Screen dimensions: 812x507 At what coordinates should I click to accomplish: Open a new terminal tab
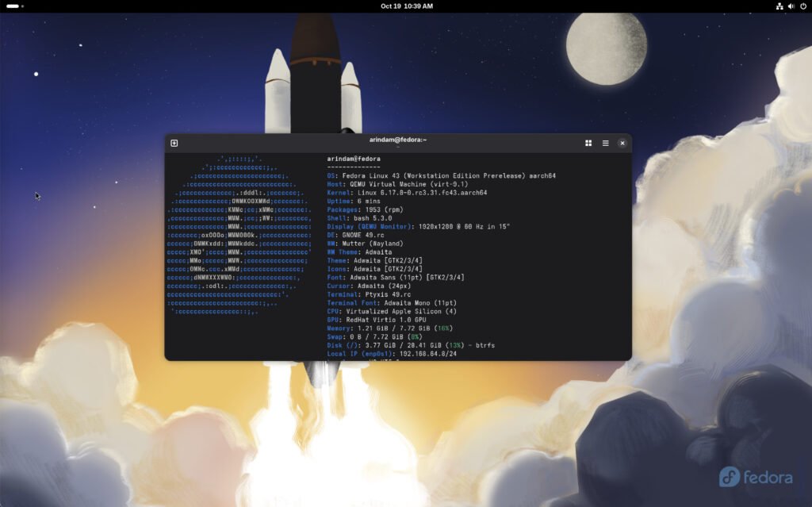click(x=174, y=143)
